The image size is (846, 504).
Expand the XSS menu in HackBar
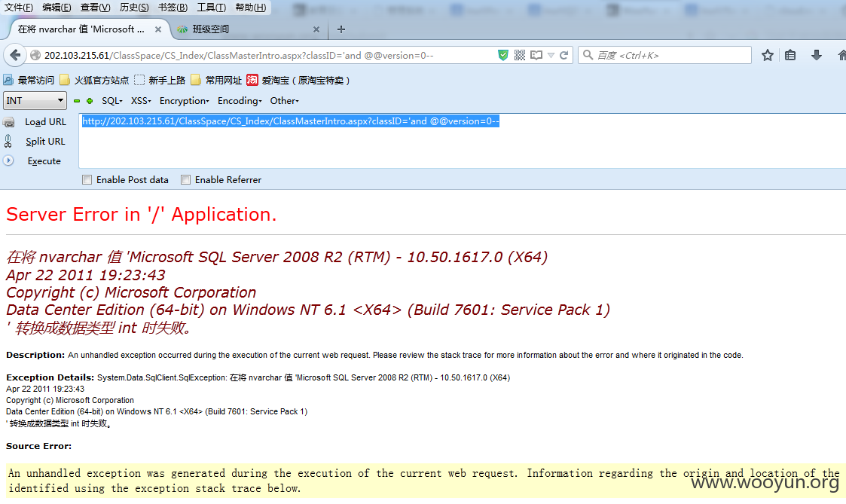tap(141, 101)
